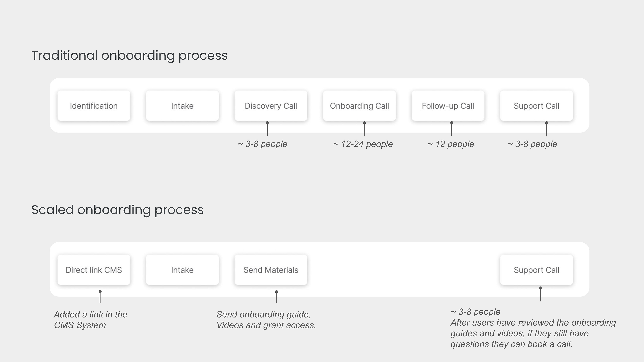Select the "~ 12-24 people" annotation
This screenshot has width=644, height=362.
[x=363, y=144]
